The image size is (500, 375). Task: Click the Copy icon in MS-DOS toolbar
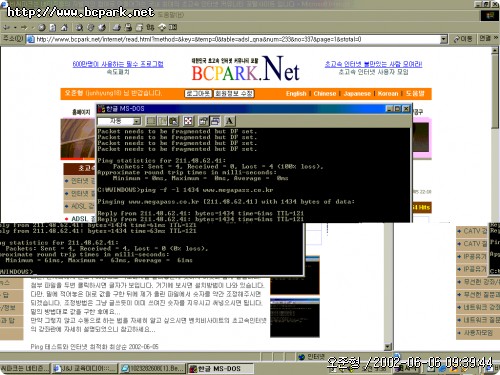pyautogui.click(x=162, y=121)
